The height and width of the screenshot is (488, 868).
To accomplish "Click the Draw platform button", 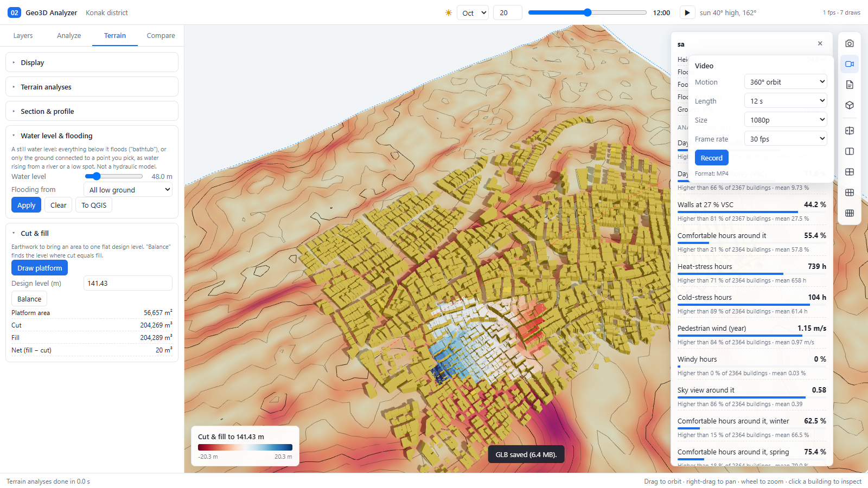I will coord(40,268).
